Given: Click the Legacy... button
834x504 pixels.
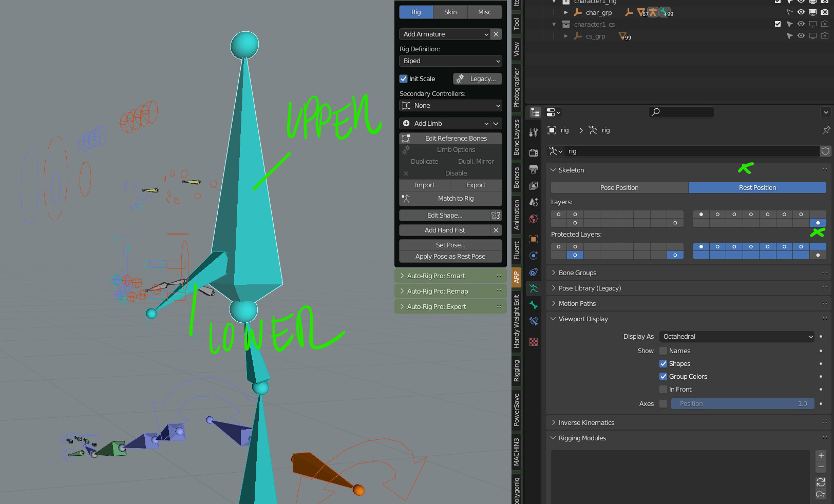Looking at the screenshot, I should click(478, 79).
